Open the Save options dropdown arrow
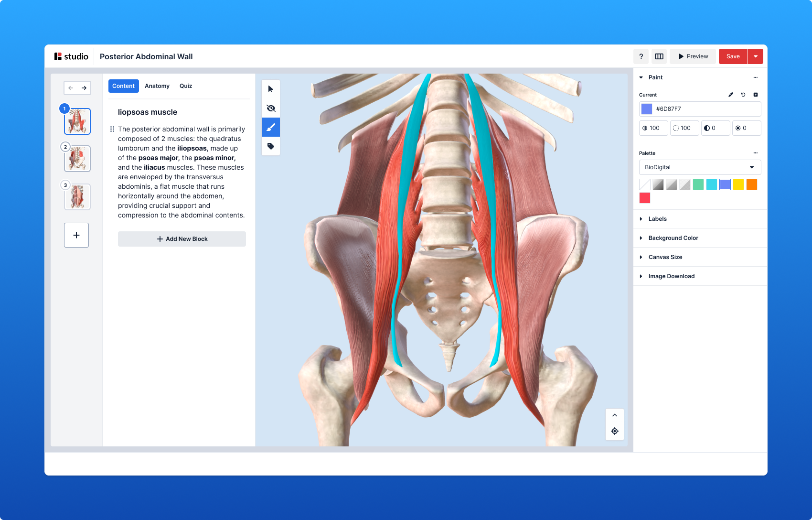Viewport: 812px width, 520px height. click(756, 56)
